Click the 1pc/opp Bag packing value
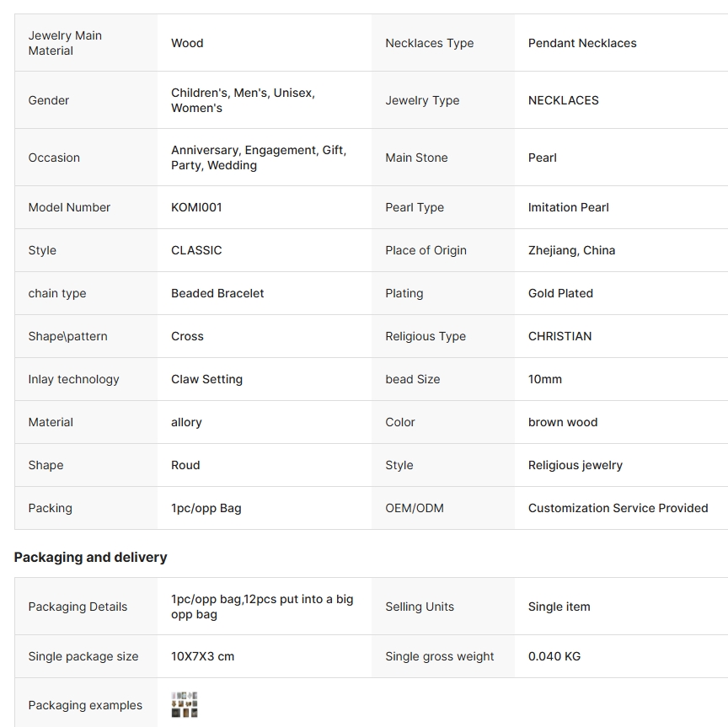Viewport: 728px width, 727px height. coord(206,508)
